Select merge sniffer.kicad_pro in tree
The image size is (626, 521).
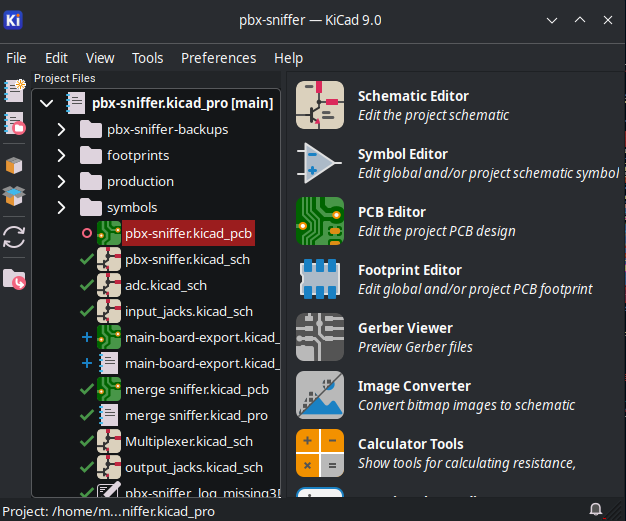196,415
